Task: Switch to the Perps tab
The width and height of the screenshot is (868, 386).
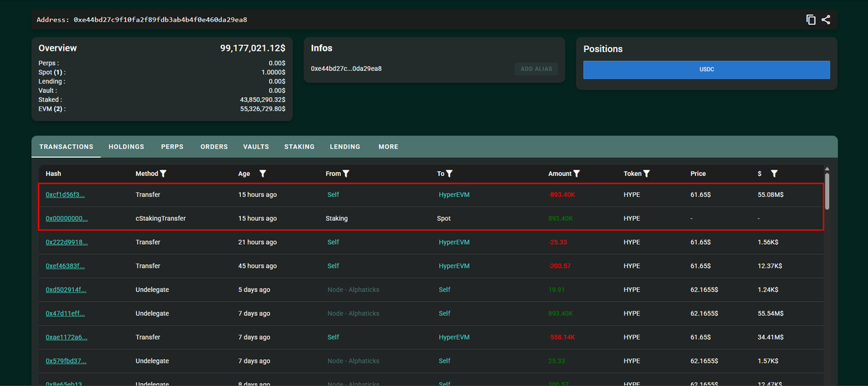Action: 172,147
